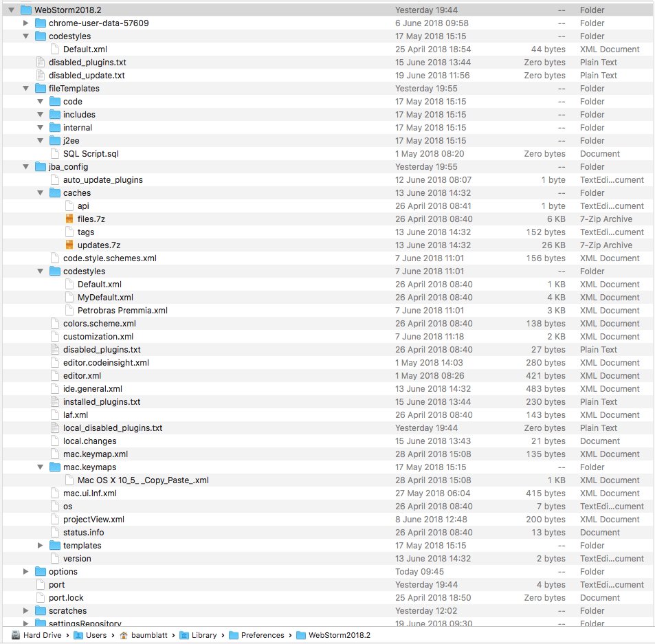
Task: Expand the templates folder
Action: coord(40,545)
